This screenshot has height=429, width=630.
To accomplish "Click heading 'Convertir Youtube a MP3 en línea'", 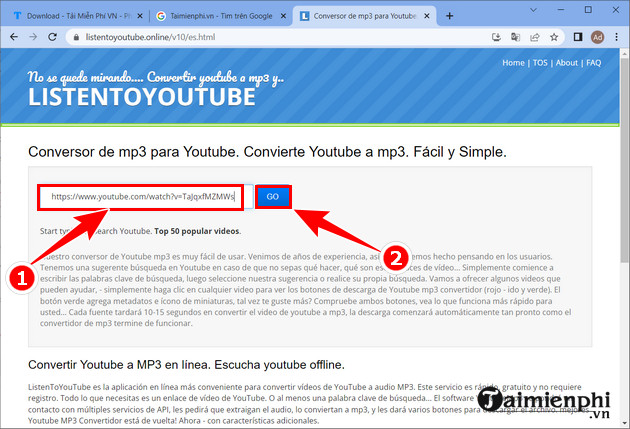I will pos(186,365).
